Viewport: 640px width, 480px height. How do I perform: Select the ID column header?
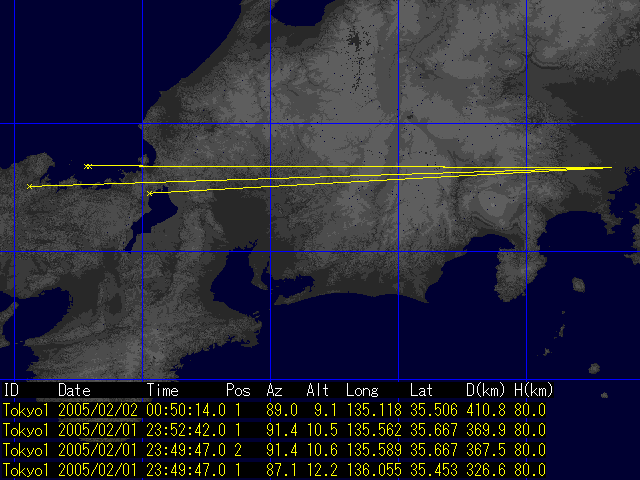coord(11,390)
